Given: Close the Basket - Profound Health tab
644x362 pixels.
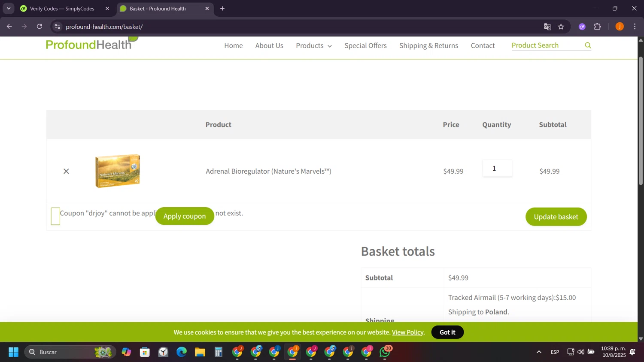Looking at the screenshot, I should [x=207, y=9].
